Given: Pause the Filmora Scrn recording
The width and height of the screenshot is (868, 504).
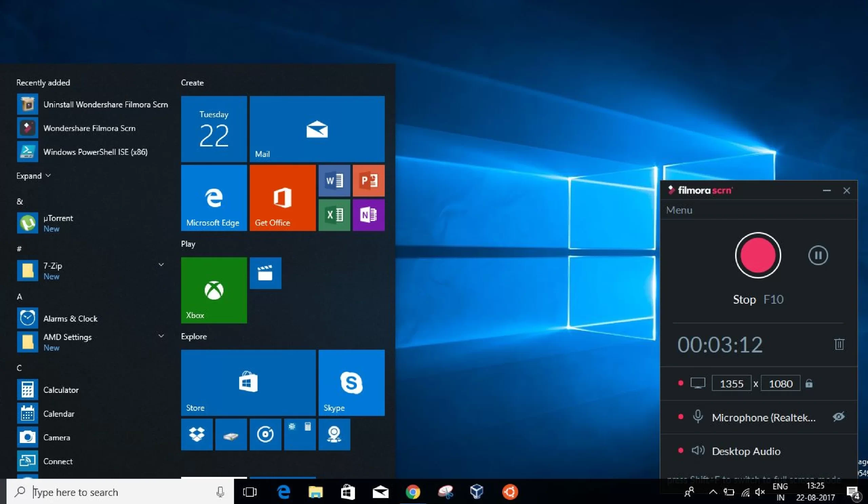Looking at the screenshot, I should (x=818, y=256).
